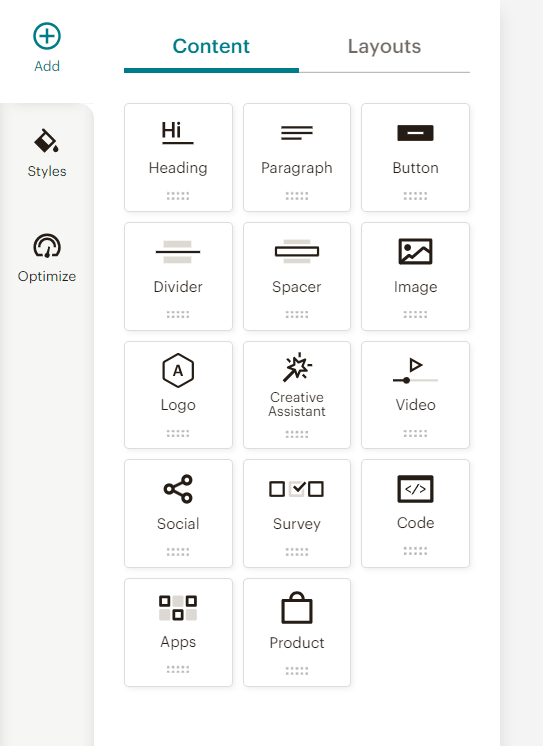Select the Apps content block
Screen dimensions: 543x746
pyautogui.click(x=178, y=632)
